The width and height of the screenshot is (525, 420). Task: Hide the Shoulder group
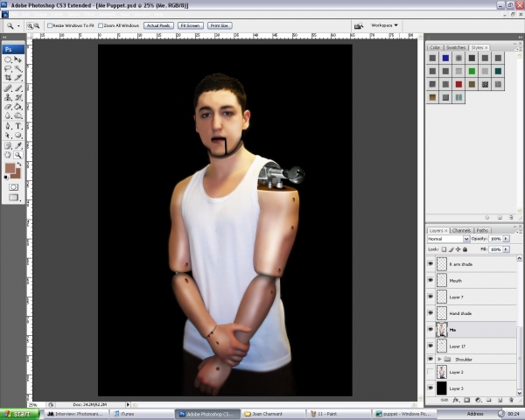click(430, 359)
